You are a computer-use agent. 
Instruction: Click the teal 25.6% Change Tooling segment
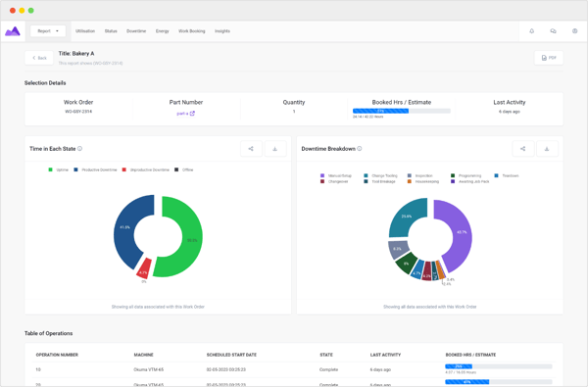[x=406, y=217]
